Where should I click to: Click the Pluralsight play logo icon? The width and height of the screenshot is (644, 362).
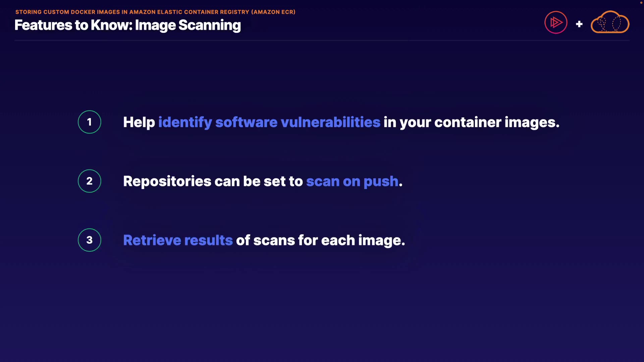pos(556,22)
